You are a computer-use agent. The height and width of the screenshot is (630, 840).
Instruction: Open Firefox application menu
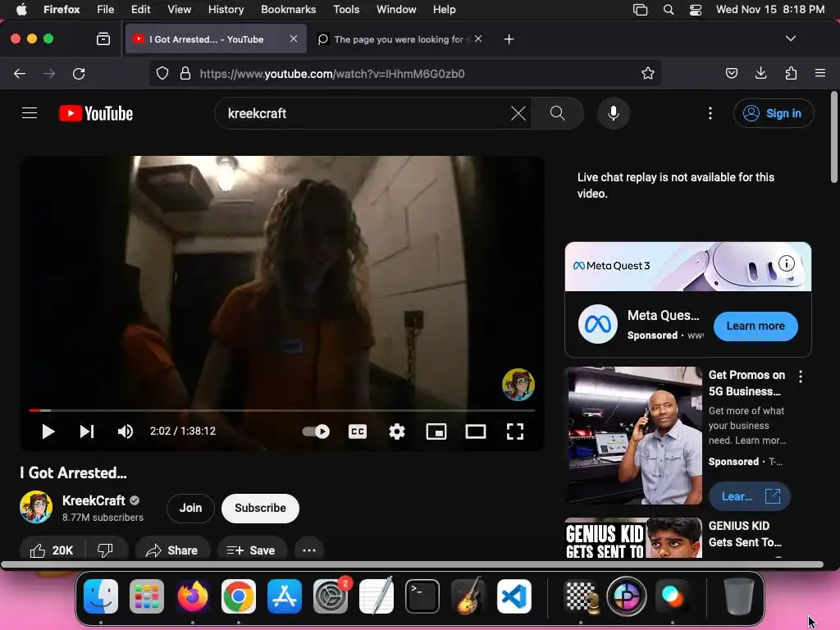pyautogui.click(x=819, y=73)
